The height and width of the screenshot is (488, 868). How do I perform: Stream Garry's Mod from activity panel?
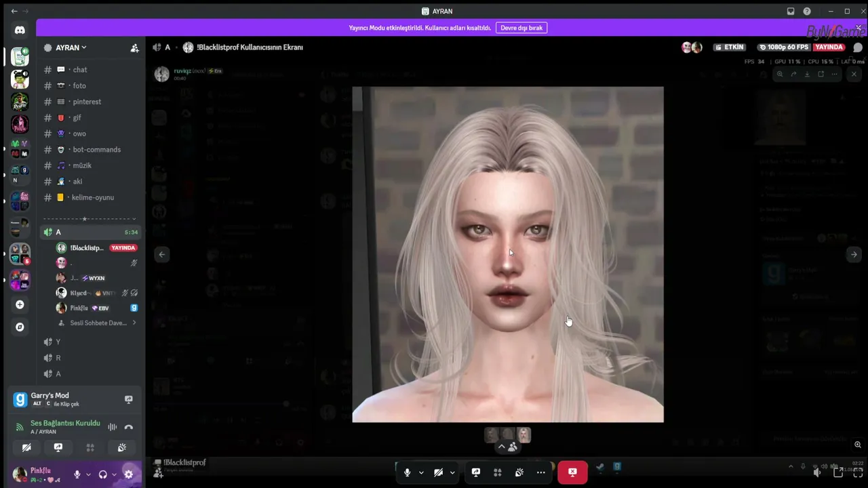[128, 400]
